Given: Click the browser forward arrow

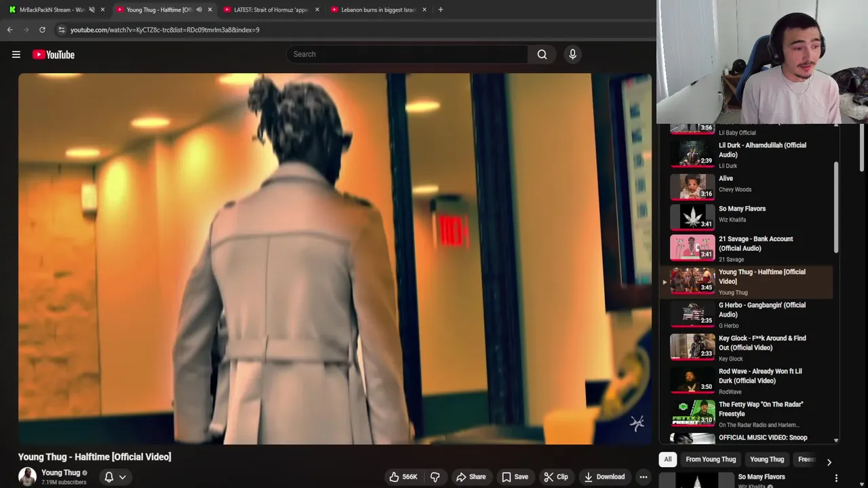Looking at the screenshot, I should tap(26, 30).
